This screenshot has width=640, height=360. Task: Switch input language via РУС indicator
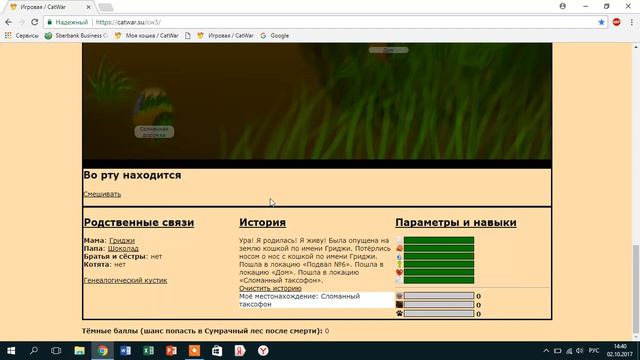[594, 351]
